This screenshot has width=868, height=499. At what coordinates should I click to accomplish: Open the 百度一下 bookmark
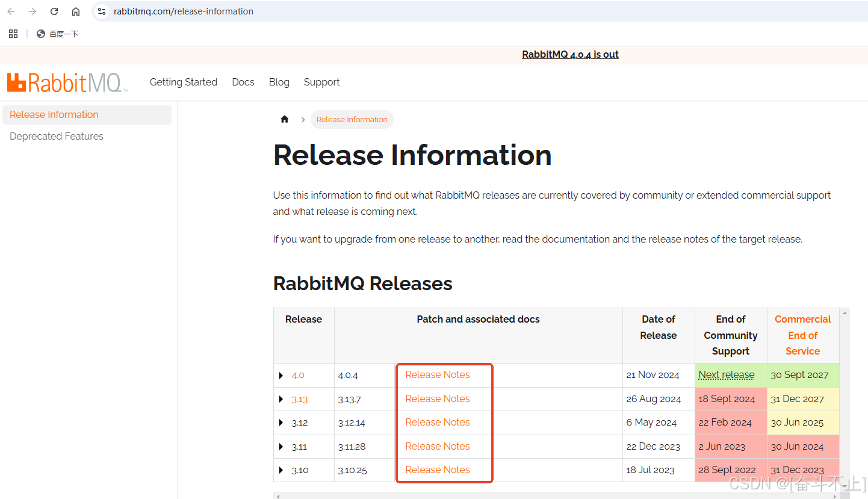click(58, 34)
